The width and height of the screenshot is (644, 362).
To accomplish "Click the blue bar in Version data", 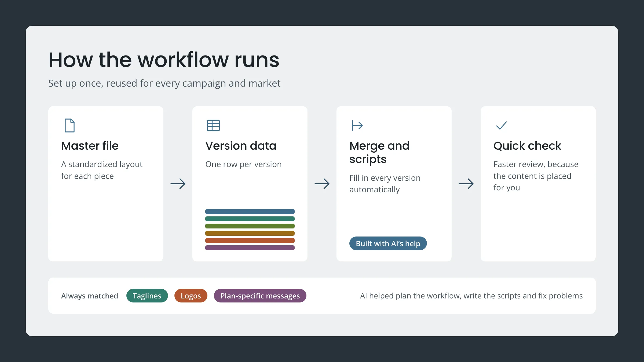I will 250,212.
